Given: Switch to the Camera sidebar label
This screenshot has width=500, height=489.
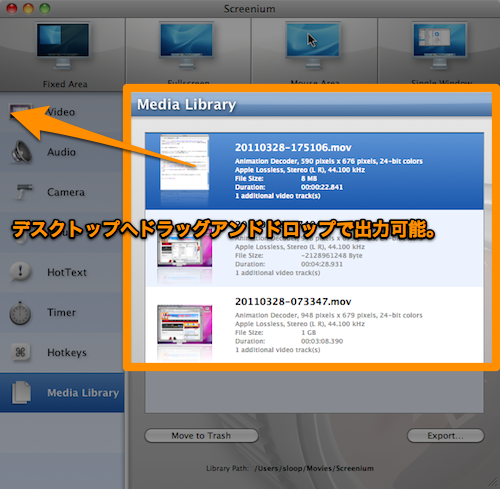Looking at the screenshot, I should tap(66, 192).
